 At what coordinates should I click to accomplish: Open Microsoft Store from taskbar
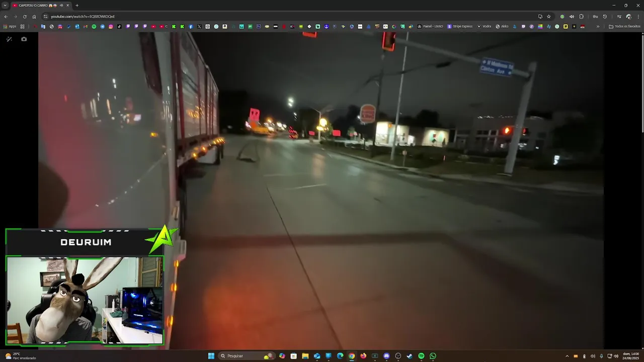(x=293, y=356)
